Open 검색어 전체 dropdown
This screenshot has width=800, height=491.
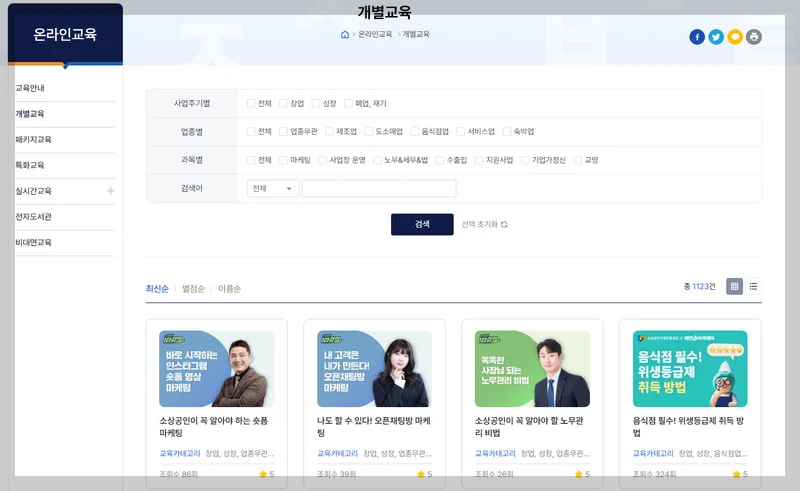[x=273, y=188]
